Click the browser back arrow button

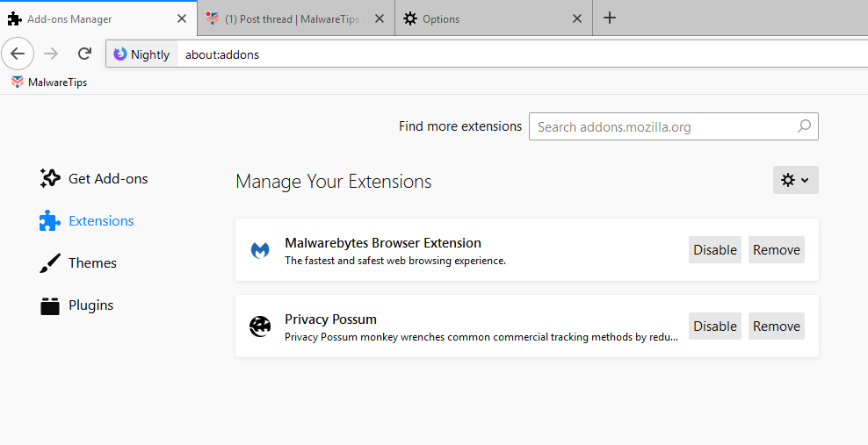(18, 54)
